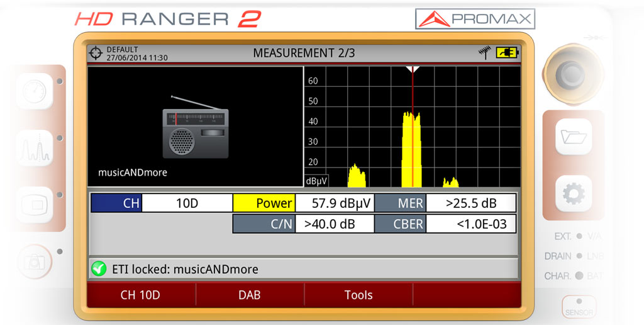Open the CH 10D softkey menu
This screenshot has height=325, width=644.
point(140,295)
